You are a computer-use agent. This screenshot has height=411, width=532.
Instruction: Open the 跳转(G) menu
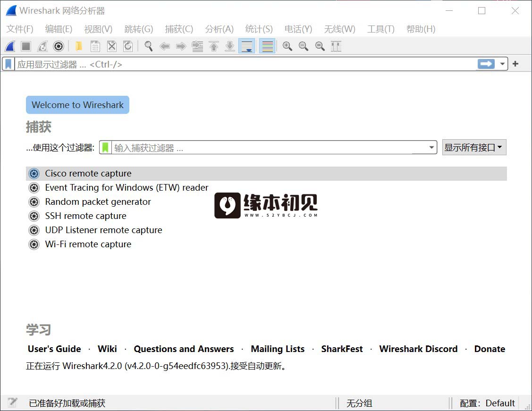(x=138, y=29)
